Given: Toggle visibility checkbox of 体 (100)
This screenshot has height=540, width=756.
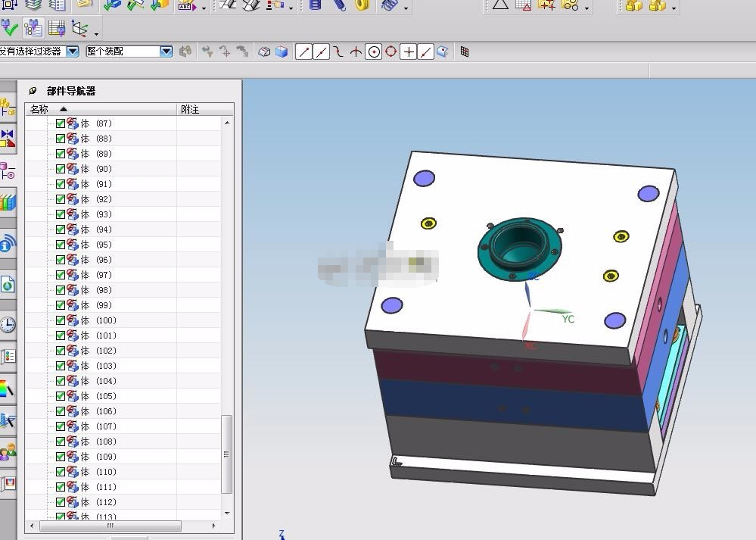Looking at the screenshot, I should (61, 320).
